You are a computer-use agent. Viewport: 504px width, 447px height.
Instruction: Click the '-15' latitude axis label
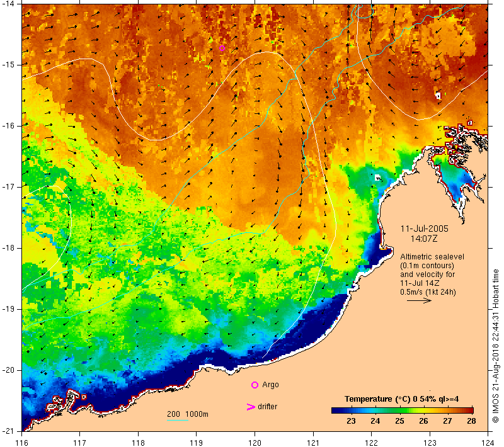tap(8, 65)
